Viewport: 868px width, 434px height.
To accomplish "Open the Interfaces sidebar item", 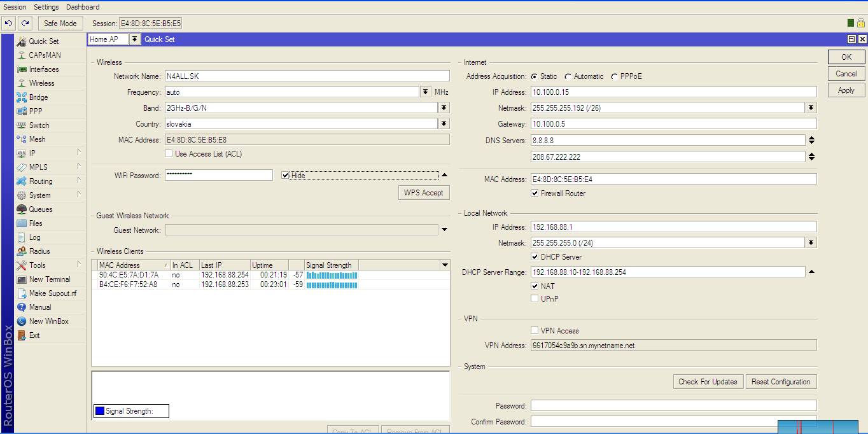I will 43,69.
